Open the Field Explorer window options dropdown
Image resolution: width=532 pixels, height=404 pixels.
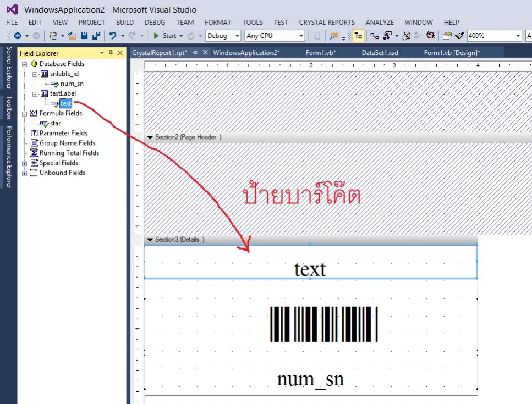[x=101, y=53]
